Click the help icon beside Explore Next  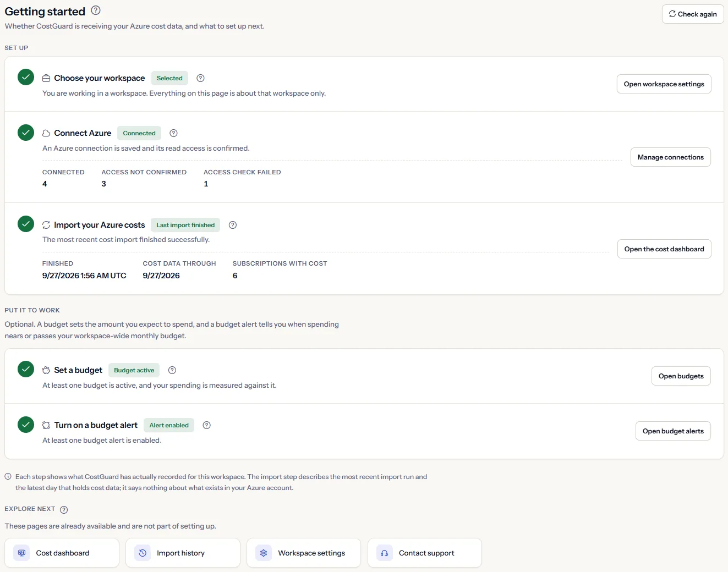coord(64,509)
